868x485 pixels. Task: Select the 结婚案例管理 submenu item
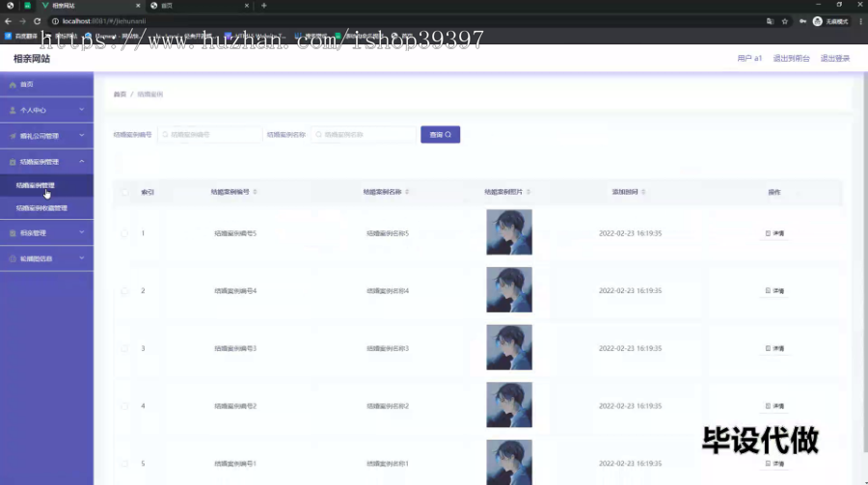pos(46,185)
